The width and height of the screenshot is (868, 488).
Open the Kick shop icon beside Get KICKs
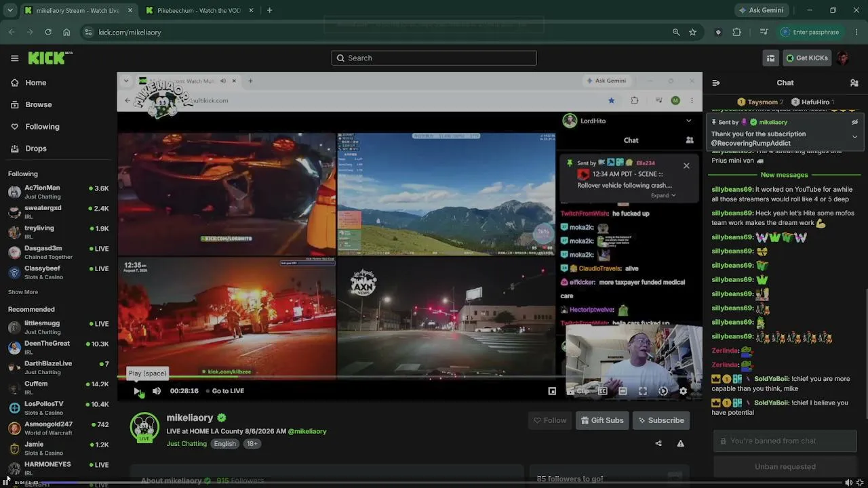tap(770, 58)
